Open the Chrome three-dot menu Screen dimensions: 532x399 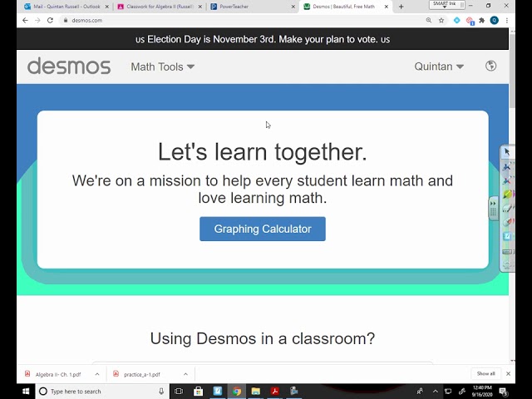[507, 20]
